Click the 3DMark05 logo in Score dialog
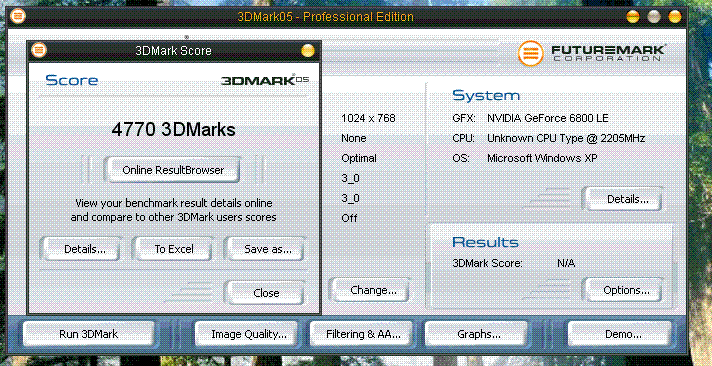This screenshot has width=712, height=366. click(x=265, y=80)
